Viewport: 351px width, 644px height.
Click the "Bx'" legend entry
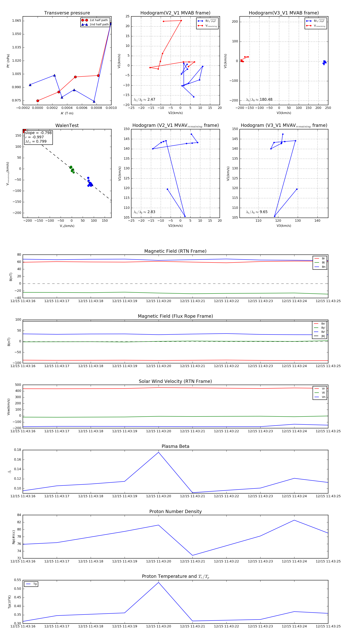coord(320,324)
